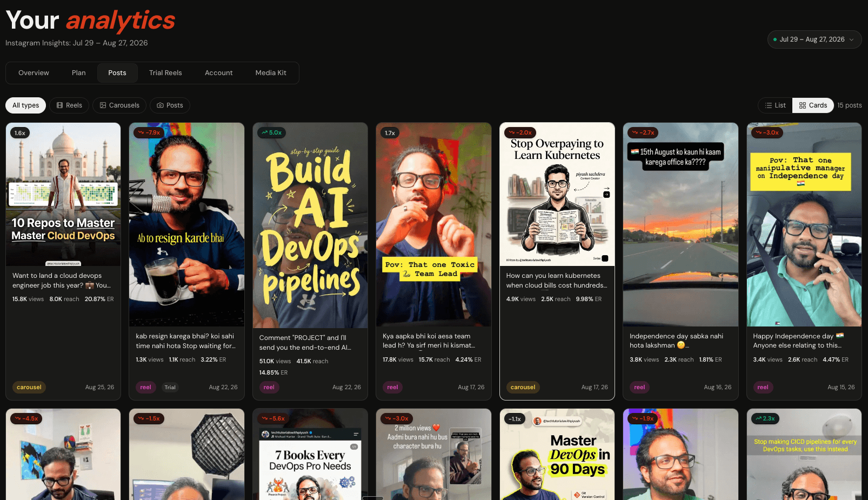
Task: Click the 2 million views reel thumbnail
Action: pos(433,455)
